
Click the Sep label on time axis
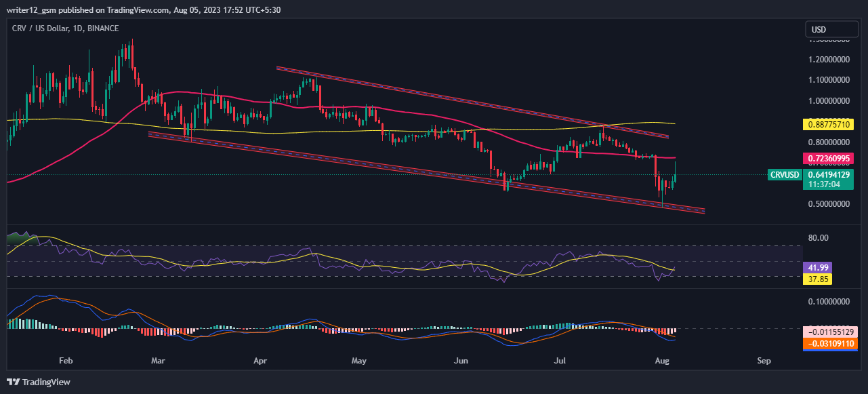(765, 361)
